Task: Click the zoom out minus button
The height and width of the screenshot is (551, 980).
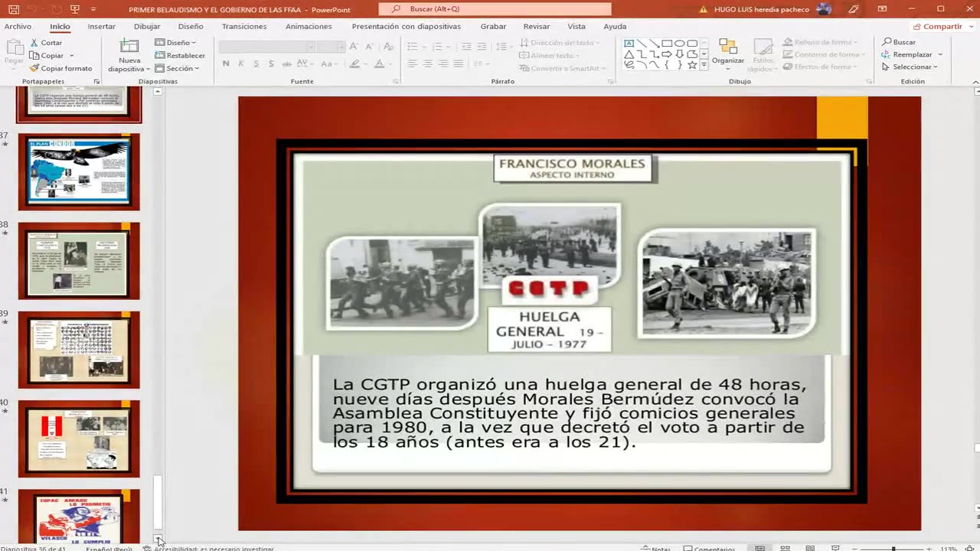Action: [x=855, y=548]
